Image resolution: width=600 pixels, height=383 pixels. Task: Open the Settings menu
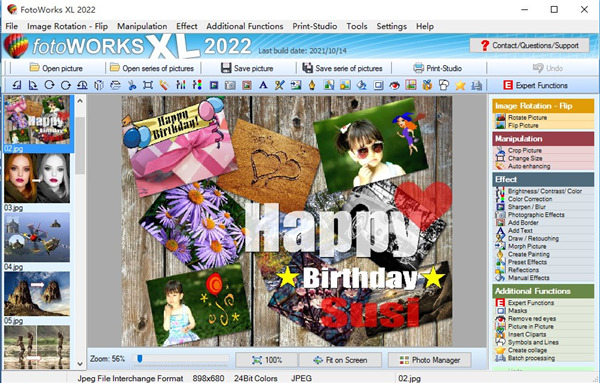coord(391,26)
